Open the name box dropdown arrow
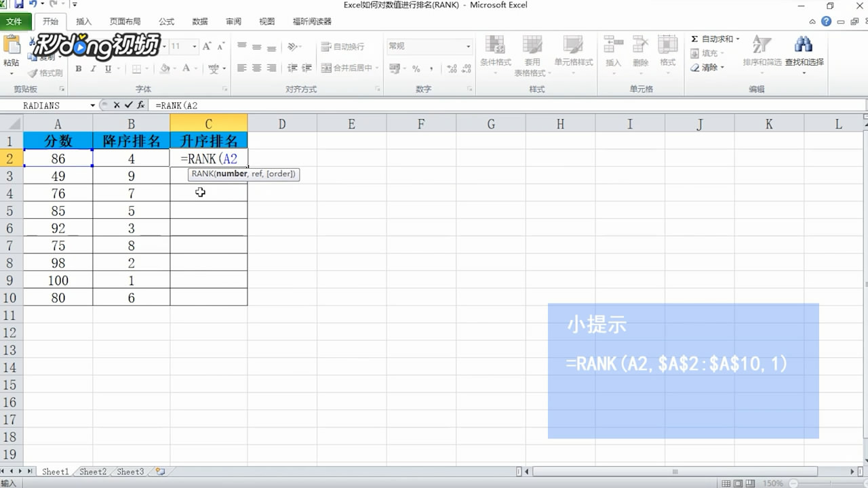The width and height of the screenshot is (868, 488). click(93, 106)
